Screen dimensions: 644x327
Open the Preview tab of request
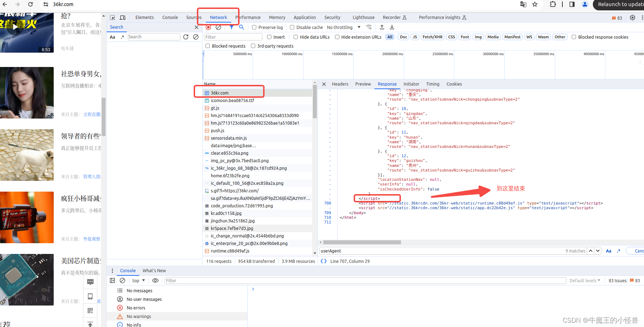point(363,84)
